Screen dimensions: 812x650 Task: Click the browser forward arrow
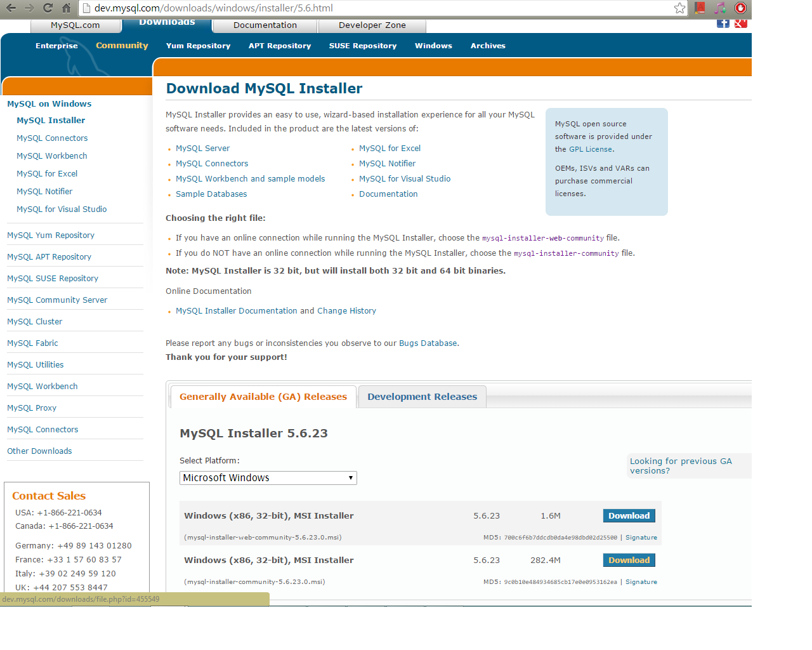click(29, 8)
